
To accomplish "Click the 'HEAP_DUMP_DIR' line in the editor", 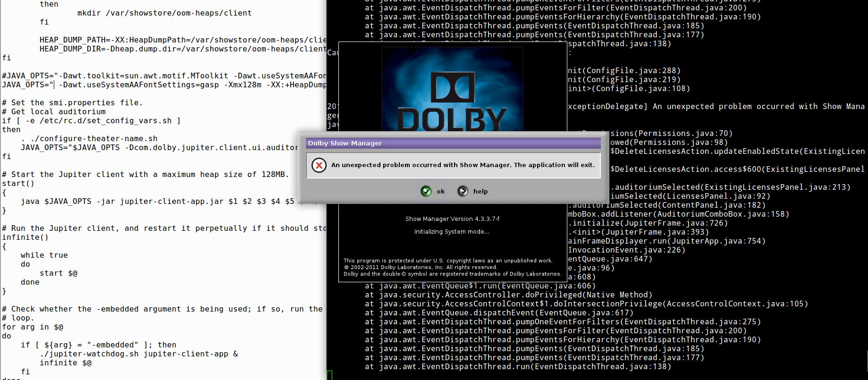I will pos(183,49).
